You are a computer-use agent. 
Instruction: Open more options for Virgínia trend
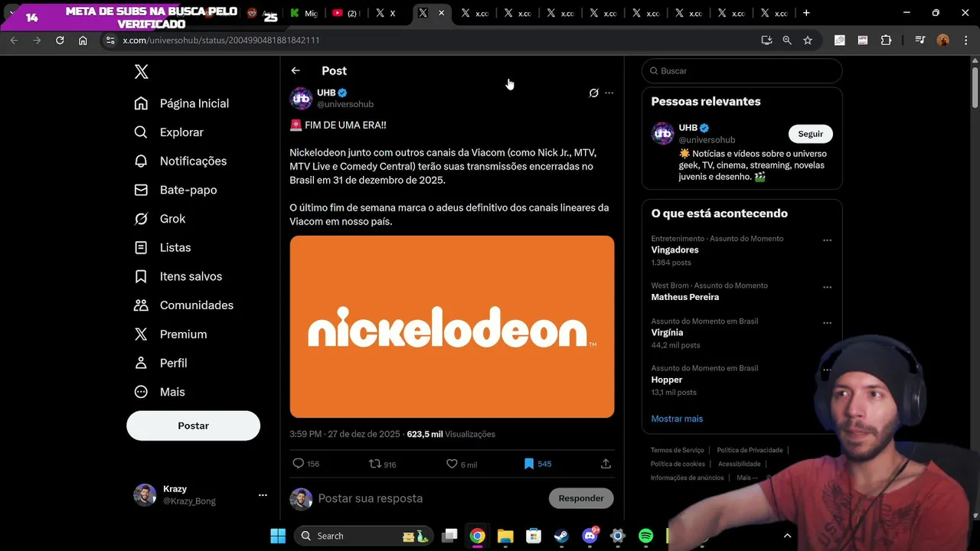827,323
